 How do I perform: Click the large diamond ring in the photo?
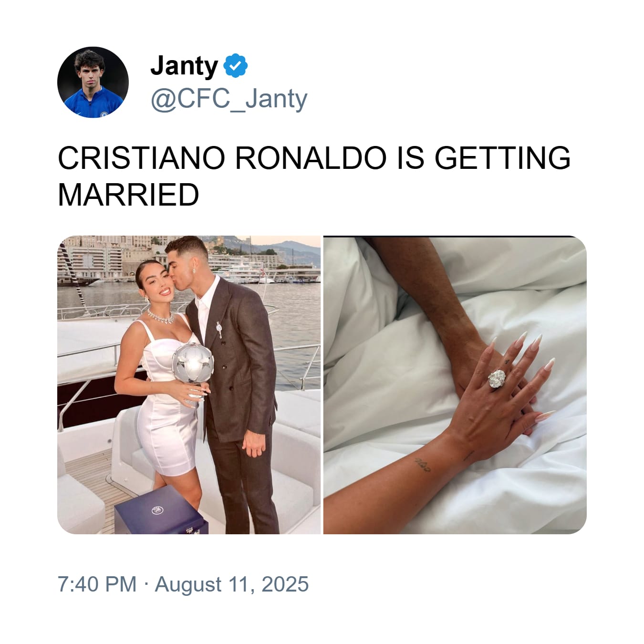pyautogui.click(x=496, y=379)
